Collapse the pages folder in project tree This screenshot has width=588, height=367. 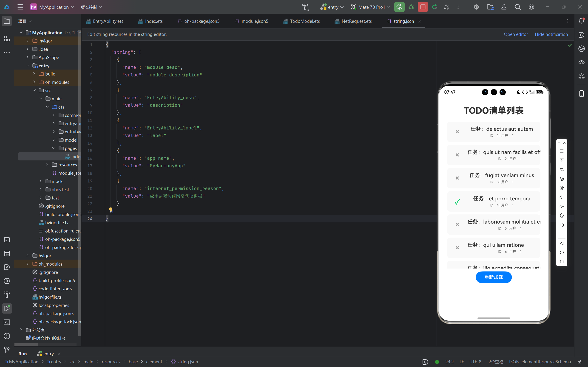click(x=54, y=148)
